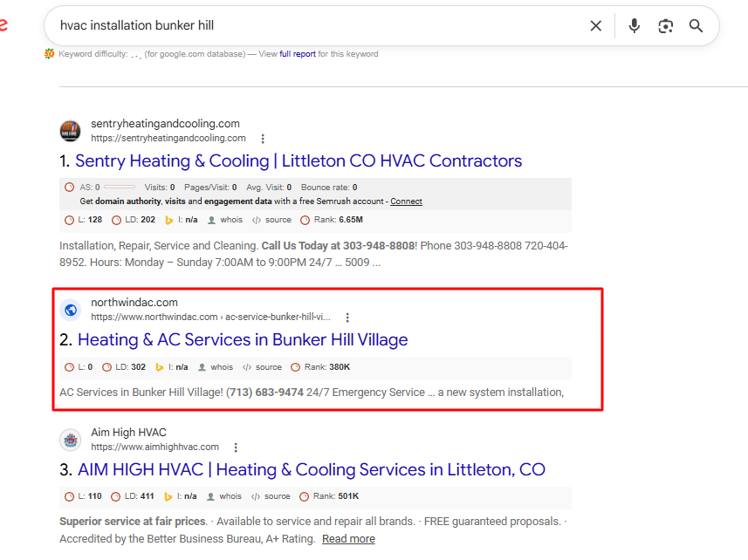Click Bing index icon in Aim High row
Screen dimensions: 748x560
click(x=168, y=496)
